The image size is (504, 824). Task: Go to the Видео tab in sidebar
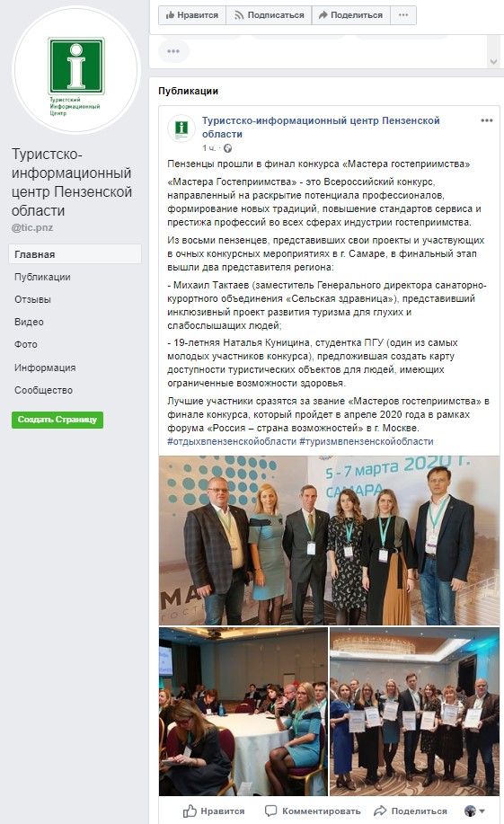pos(29,322)
